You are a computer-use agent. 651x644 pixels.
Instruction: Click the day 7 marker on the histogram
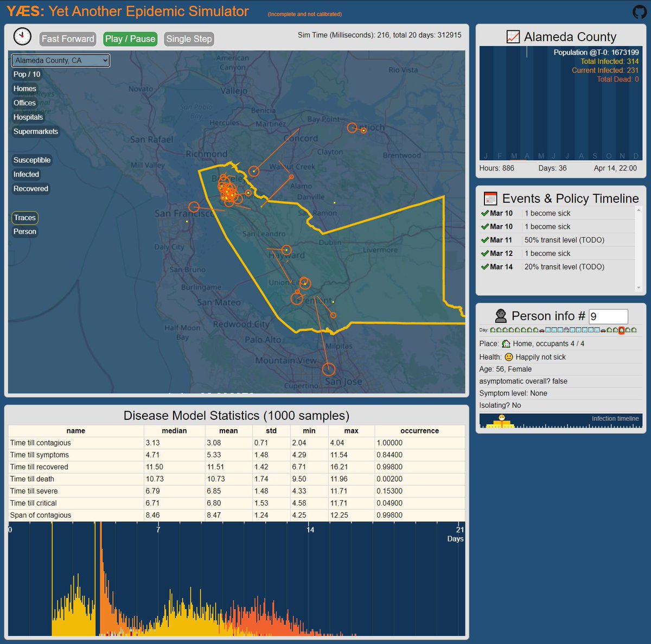(x=158, y=530)
